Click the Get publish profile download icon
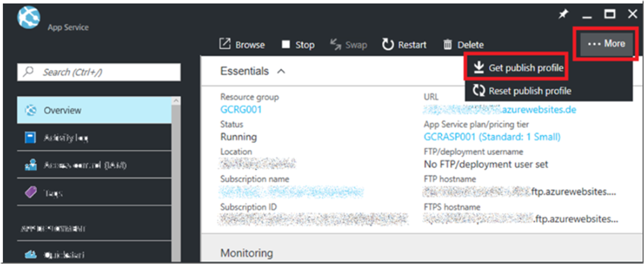The height and width of the screenshot is (264, 644). 478,67
